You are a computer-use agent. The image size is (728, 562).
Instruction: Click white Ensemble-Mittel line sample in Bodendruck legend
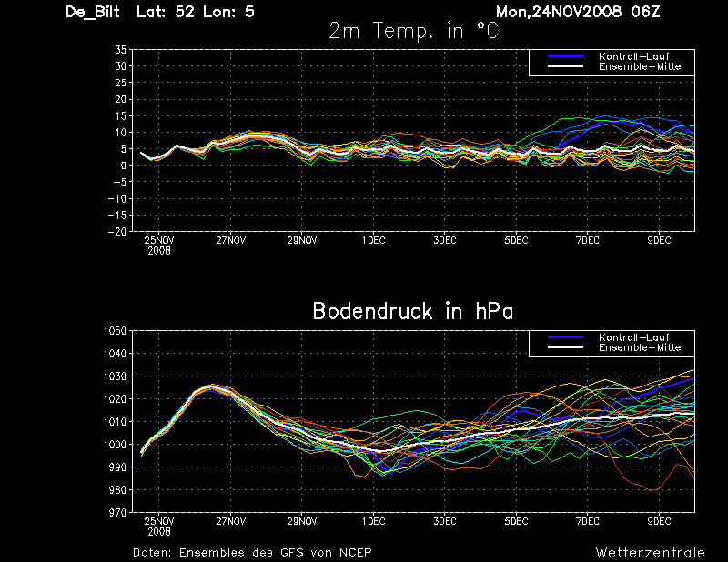click(x=565, y=347)
